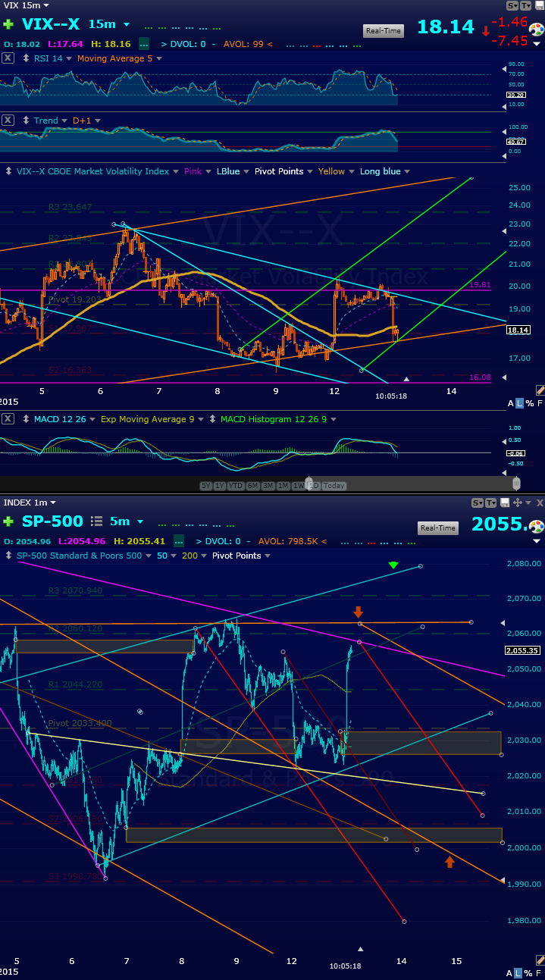Click the time range slider handle near 1W
545x980 pixels.
(x=309, y=484)
